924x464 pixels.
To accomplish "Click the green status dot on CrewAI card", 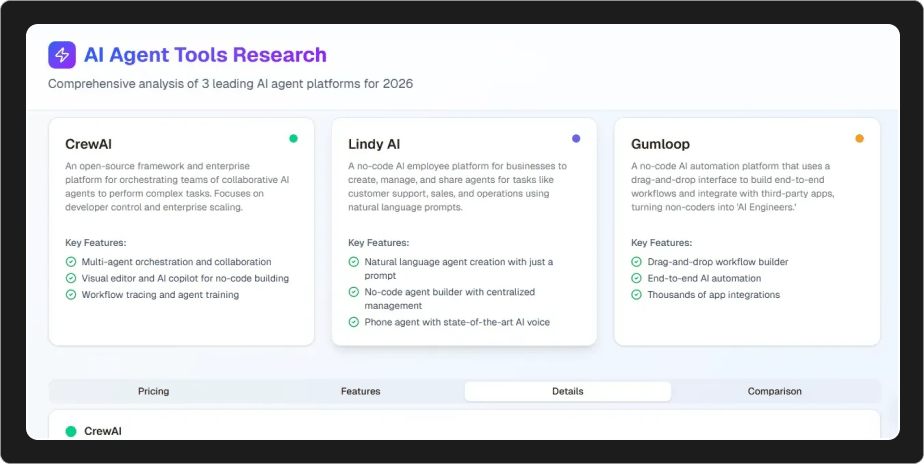I will click(293, 139).
